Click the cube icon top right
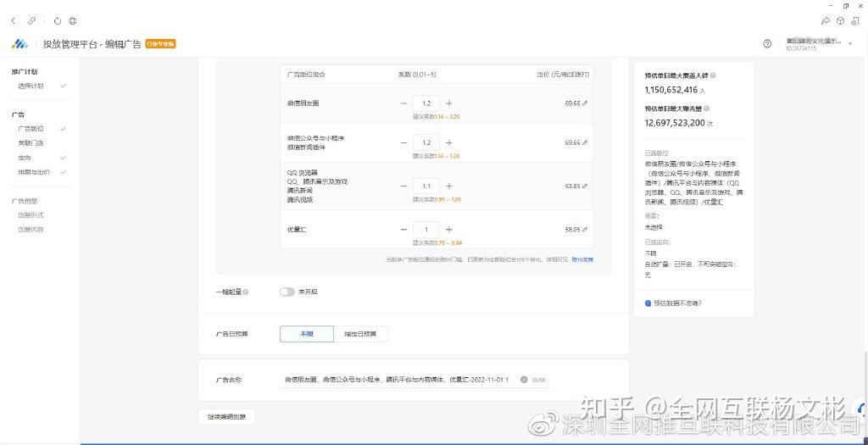 coord(840,21)
